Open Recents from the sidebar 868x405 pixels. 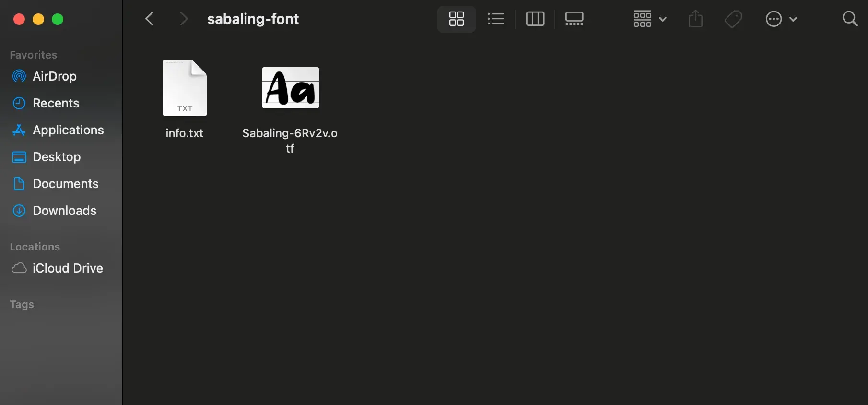point(56,103)
